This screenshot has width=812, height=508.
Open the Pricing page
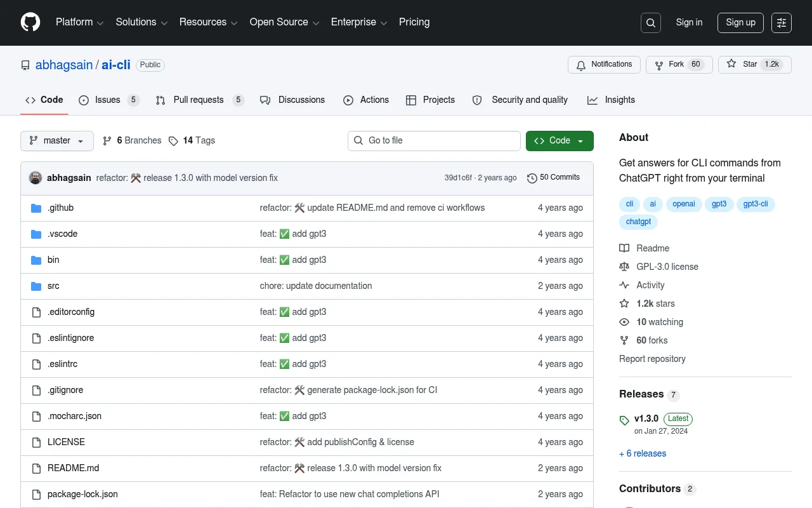click(414, 22)
